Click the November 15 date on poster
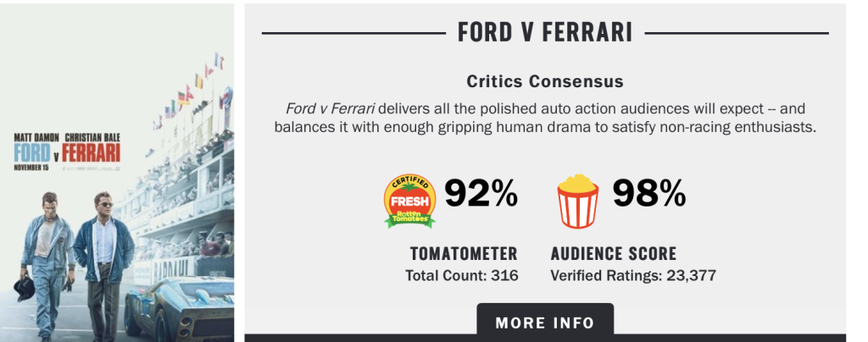This screenshot has height=342, width=868. tap(31, 167)
